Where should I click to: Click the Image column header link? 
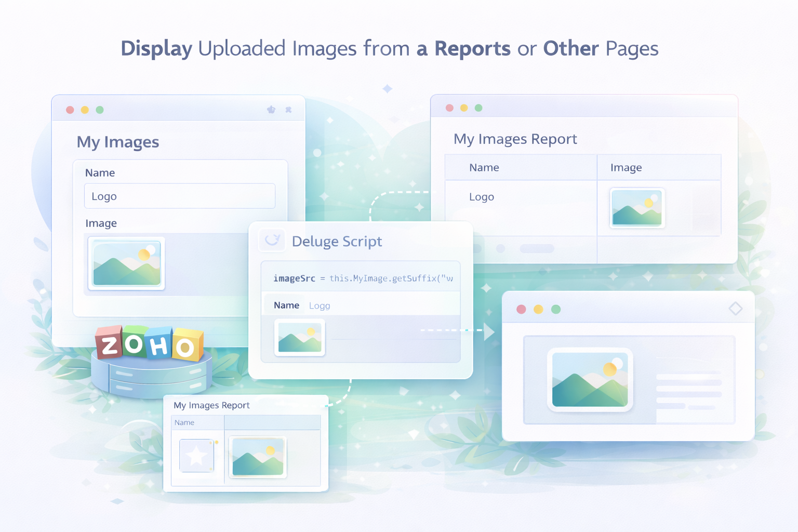(626, 167)
